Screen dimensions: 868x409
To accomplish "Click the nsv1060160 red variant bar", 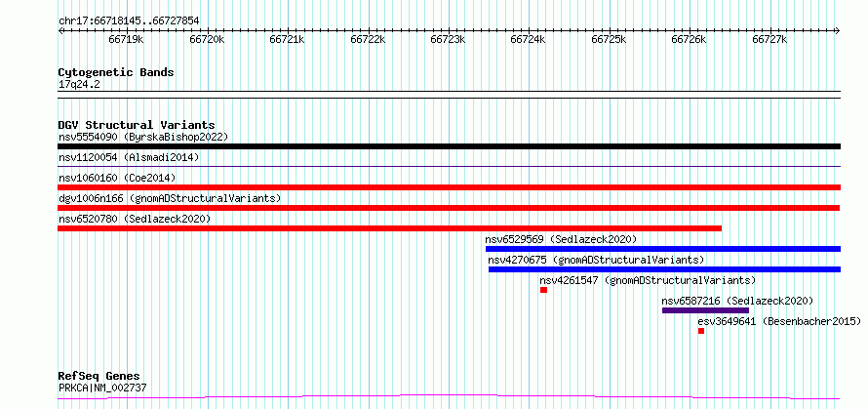I will [x=449, y=187].
